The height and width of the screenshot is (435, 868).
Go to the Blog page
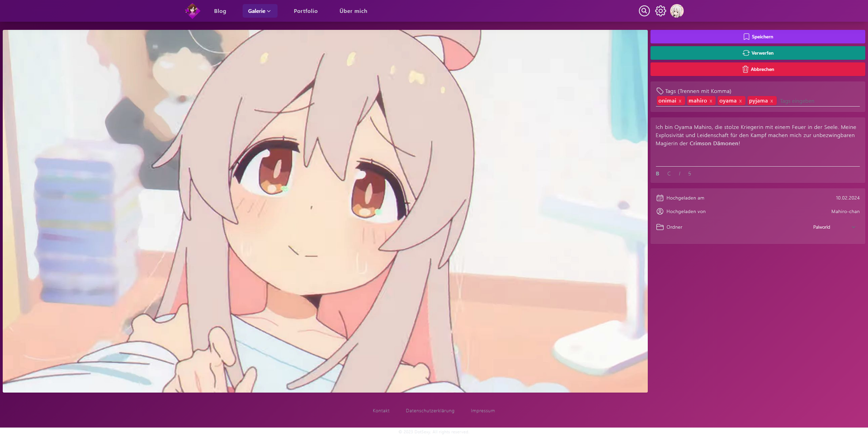point(220,11)
